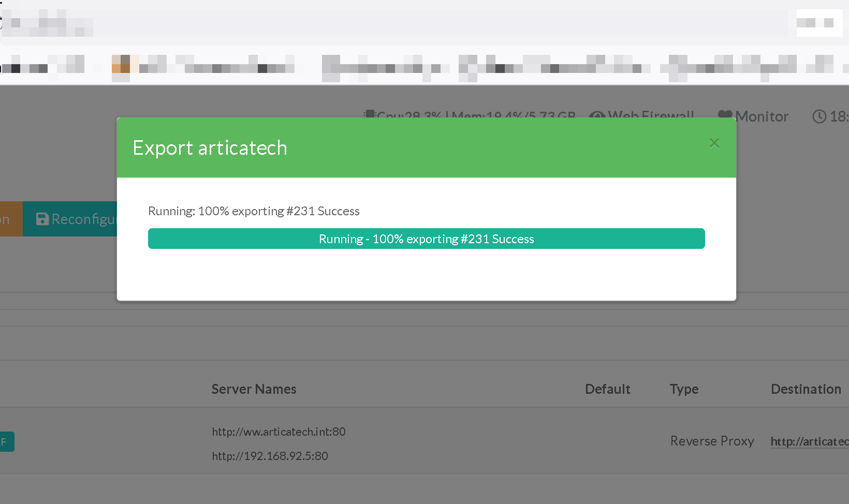Image resolution: width=849 pixels, height=504 pixels.
Task: Open the Monitor menu item
Action: (x=762, y=116)
